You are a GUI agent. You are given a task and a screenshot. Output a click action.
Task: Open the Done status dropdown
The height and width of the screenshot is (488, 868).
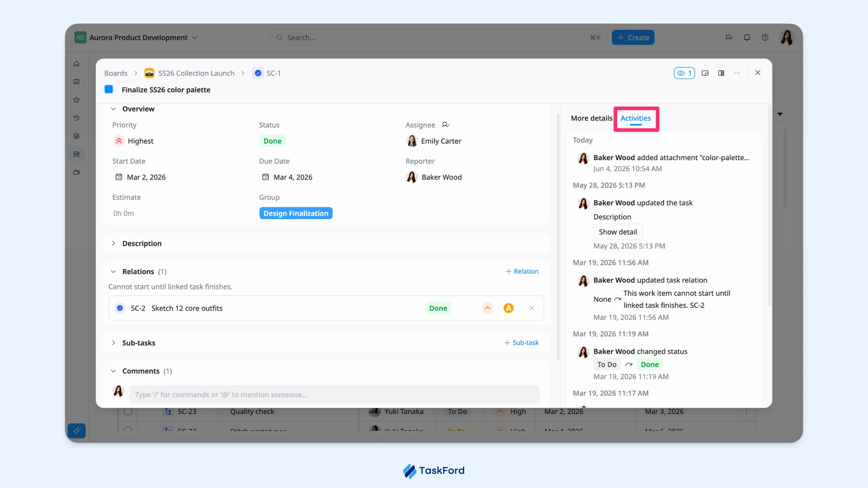(272, 141)
